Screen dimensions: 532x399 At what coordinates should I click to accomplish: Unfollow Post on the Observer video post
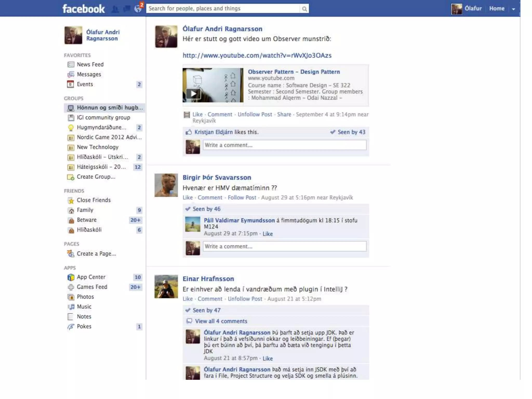click(x=255, y=115)
